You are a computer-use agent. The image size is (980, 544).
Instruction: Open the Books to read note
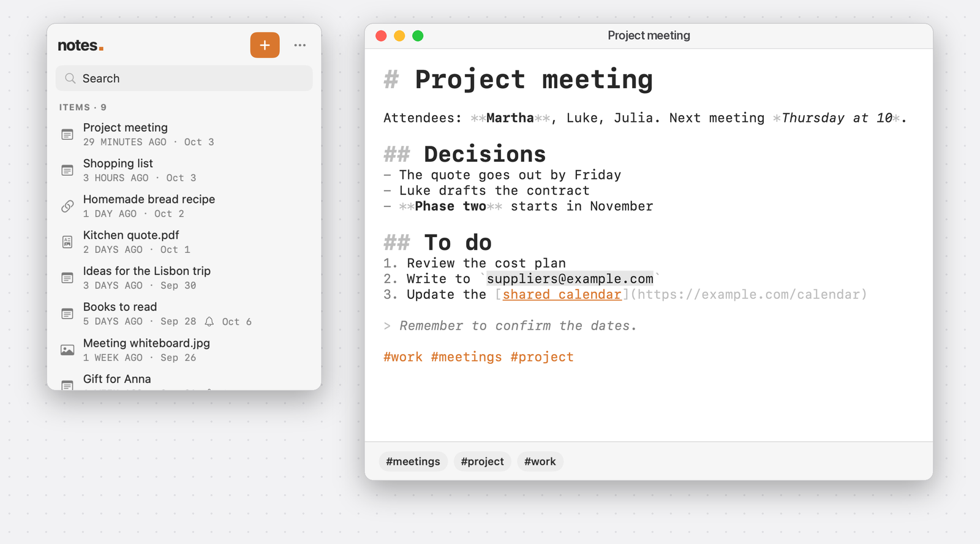[x=184, y=314]
